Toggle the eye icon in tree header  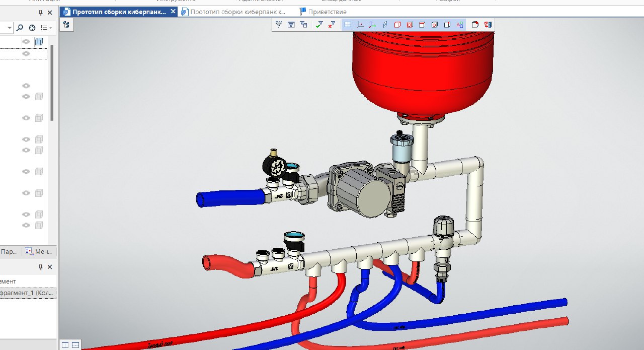click(x=26, y=41)
